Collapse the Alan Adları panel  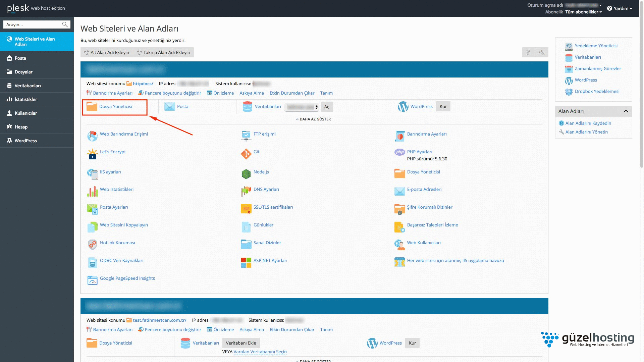(626, 111)
